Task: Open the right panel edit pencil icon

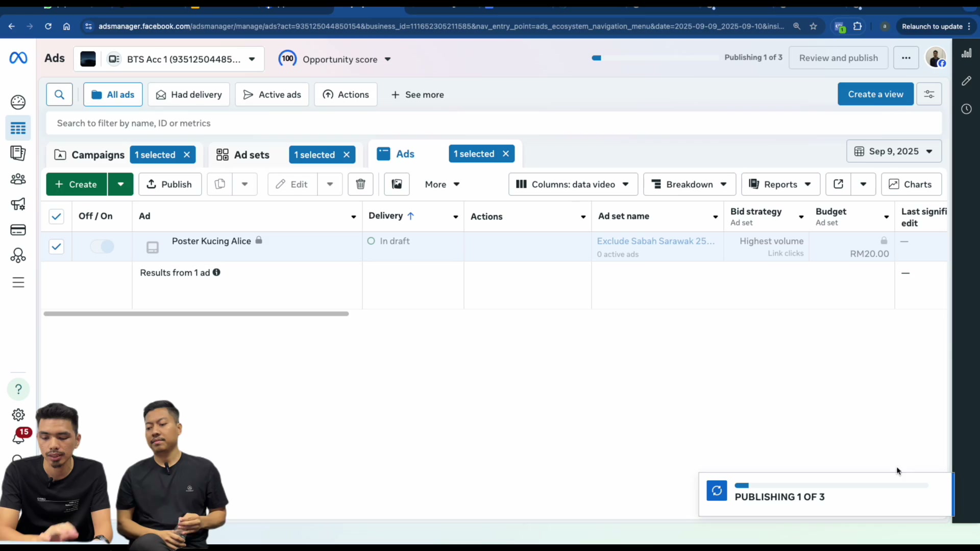Action: tap(966, 81)
